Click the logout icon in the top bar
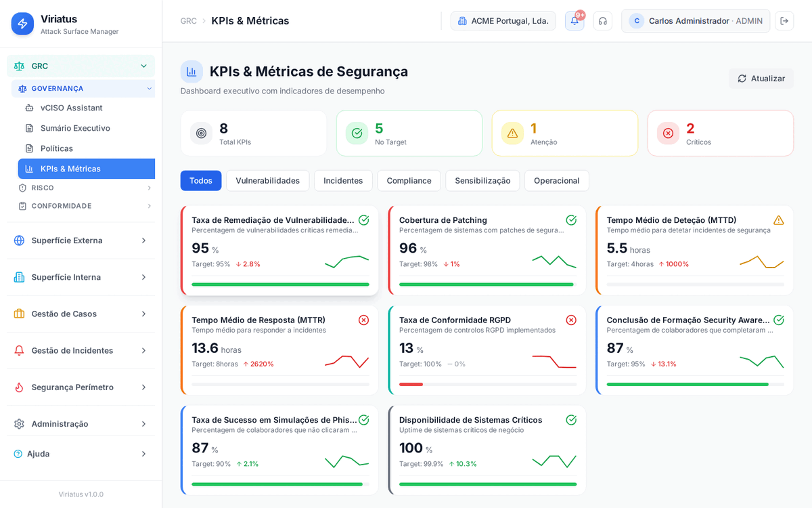812x508 pixels. pyautogui.click(x=784, y=20)
